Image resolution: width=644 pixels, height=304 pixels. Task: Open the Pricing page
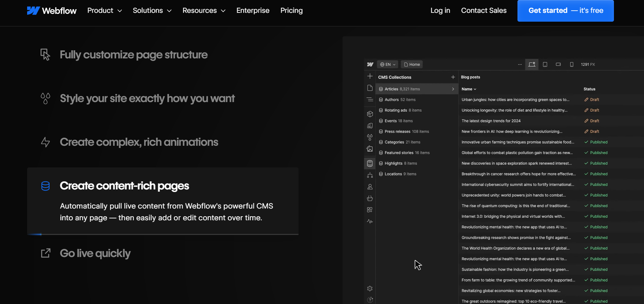click(292, 11)
